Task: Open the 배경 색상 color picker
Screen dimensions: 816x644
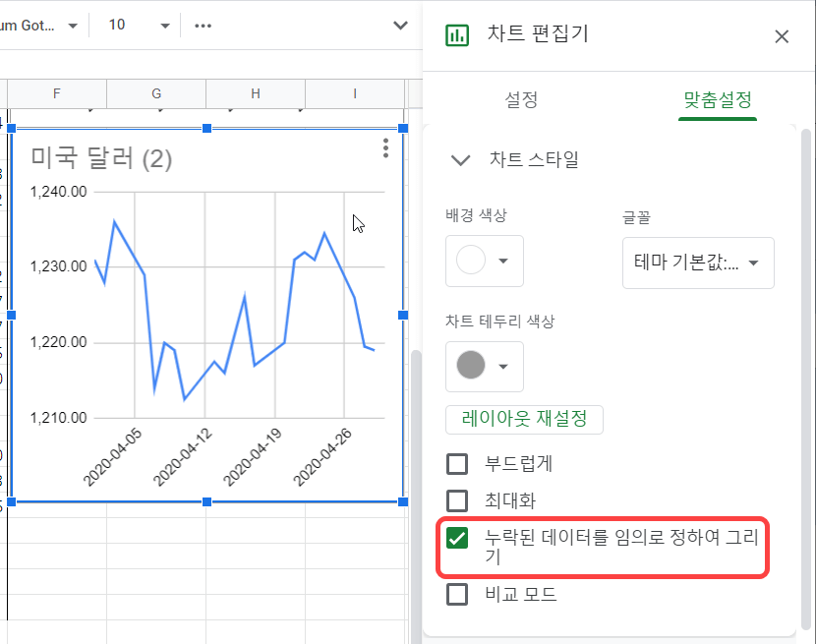Action: point(485,261)
